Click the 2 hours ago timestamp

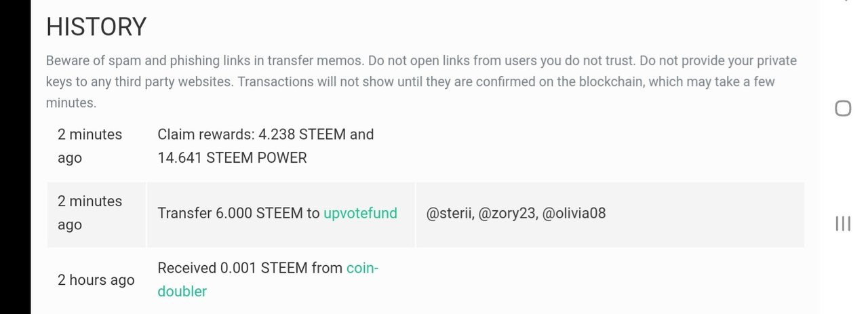point(96,280)
